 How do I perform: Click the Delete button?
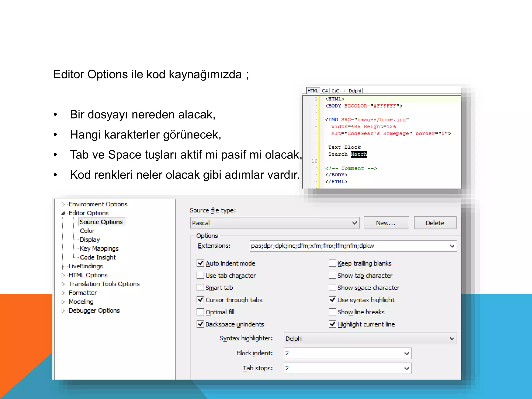coord(435,223)
